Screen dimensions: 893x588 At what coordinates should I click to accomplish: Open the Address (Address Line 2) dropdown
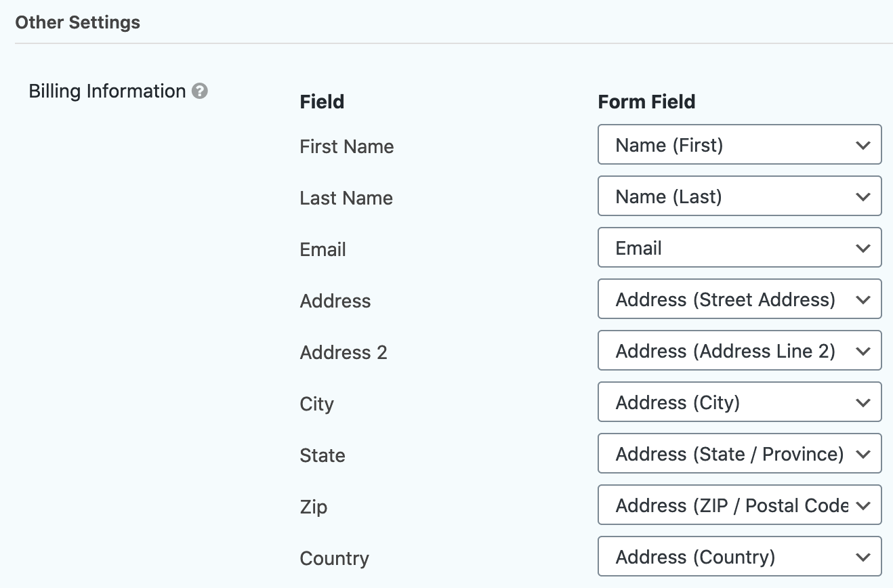[739, 351]
